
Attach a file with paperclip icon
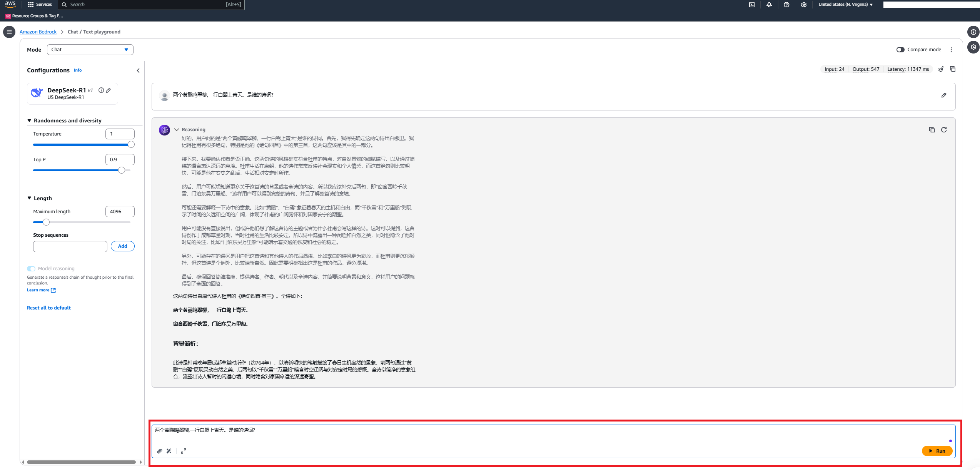(x=160, y=451)
